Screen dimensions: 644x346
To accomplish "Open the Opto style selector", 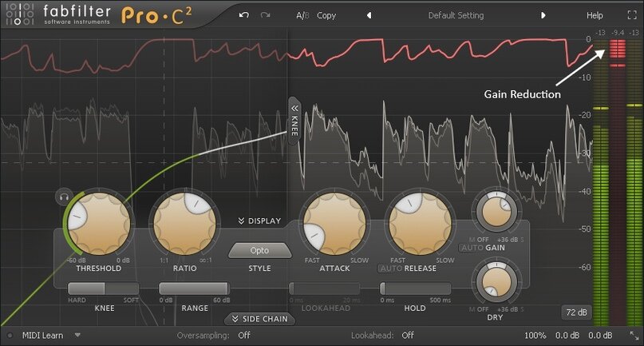I will point(259,251).
